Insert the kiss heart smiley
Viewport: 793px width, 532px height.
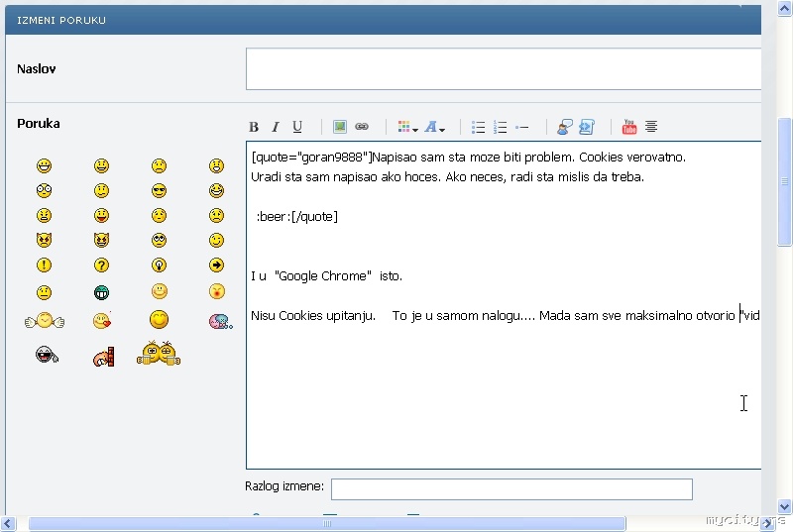tap(102, 320)
